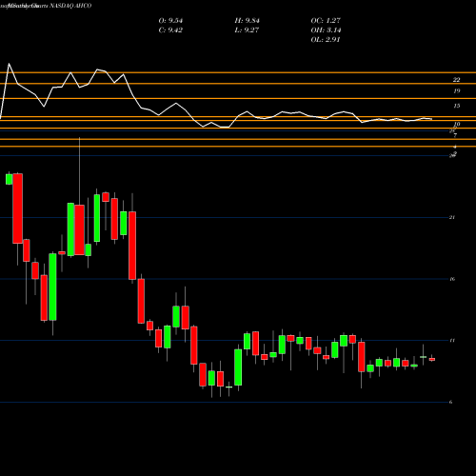Click the 19 label on upper axis
Image resolution: width=476 pixels, height=476 pixels.
pos(456,91)
